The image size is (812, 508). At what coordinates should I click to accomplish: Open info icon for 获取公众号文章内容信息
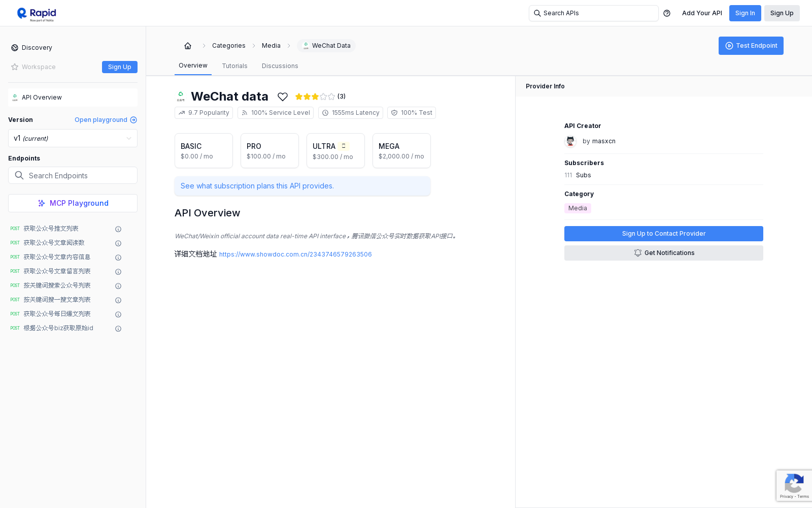pyautogui.click(x=118, y=258)
